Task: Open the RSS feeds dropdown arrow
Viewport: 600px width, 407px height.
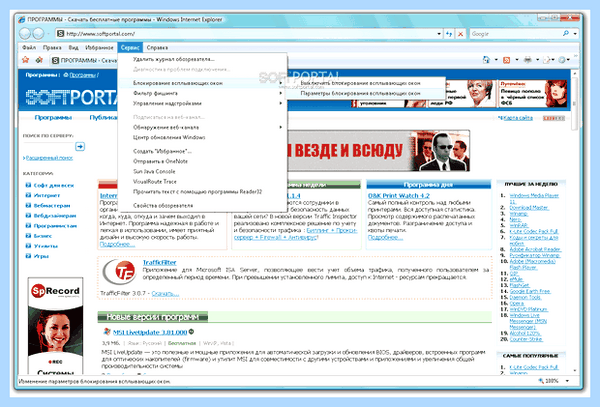Action: click(517, 60)
